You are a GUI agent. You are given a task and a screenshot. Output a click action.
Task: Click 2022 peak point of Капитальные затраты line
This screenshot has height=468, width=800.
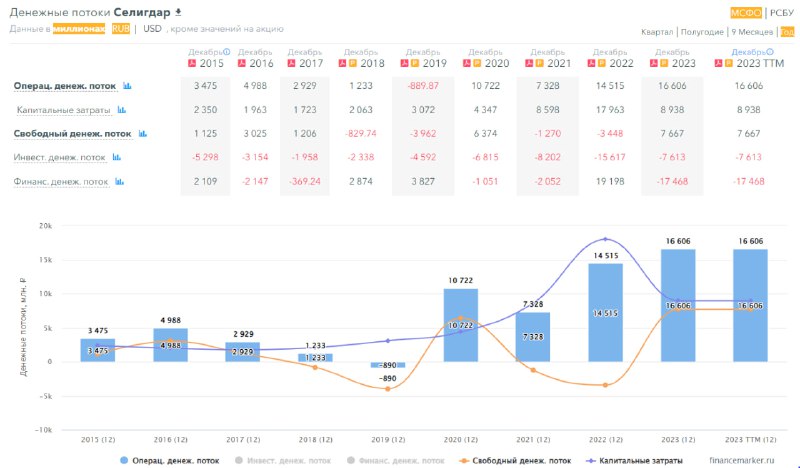point(606,239)
